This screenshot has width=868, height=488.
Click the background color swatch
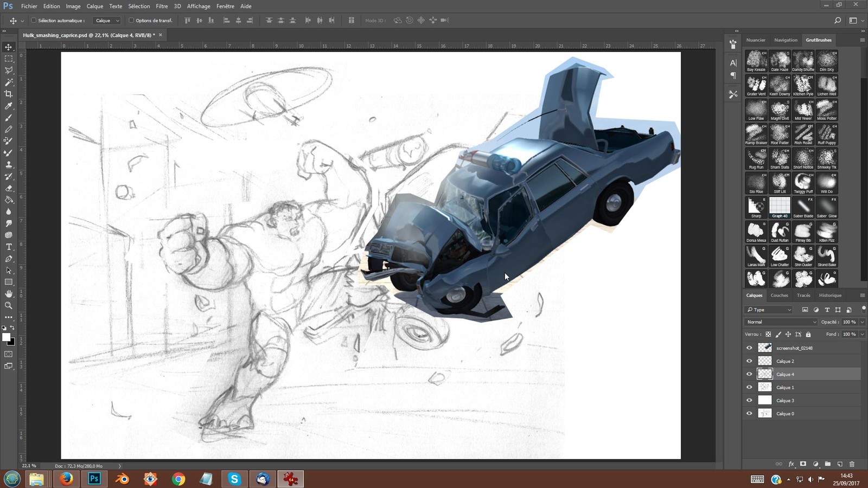pos(11,342)
